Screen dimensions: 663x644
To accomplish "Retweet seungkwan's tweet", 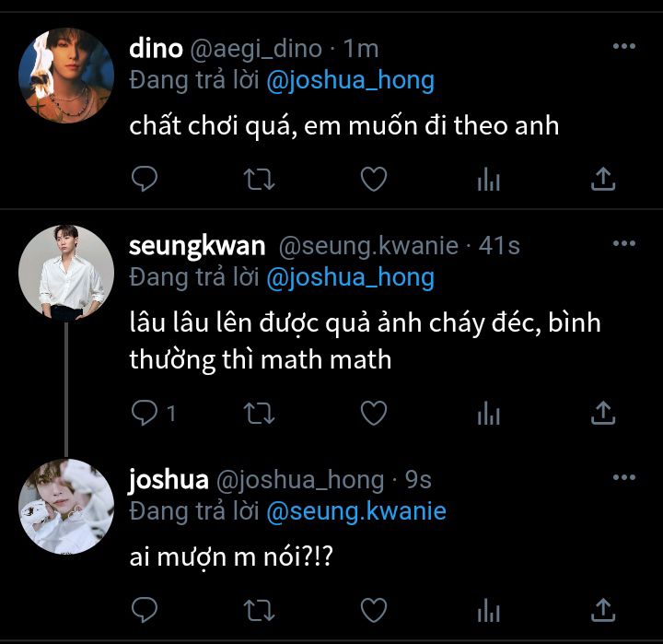I will click(259, 414).
